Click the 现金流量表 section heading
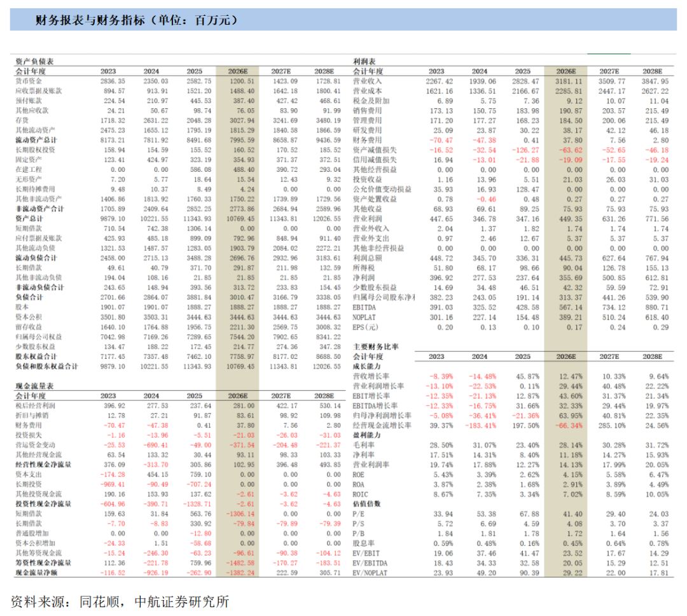This screenshot has width=687, height=616. tap(34, 386)
